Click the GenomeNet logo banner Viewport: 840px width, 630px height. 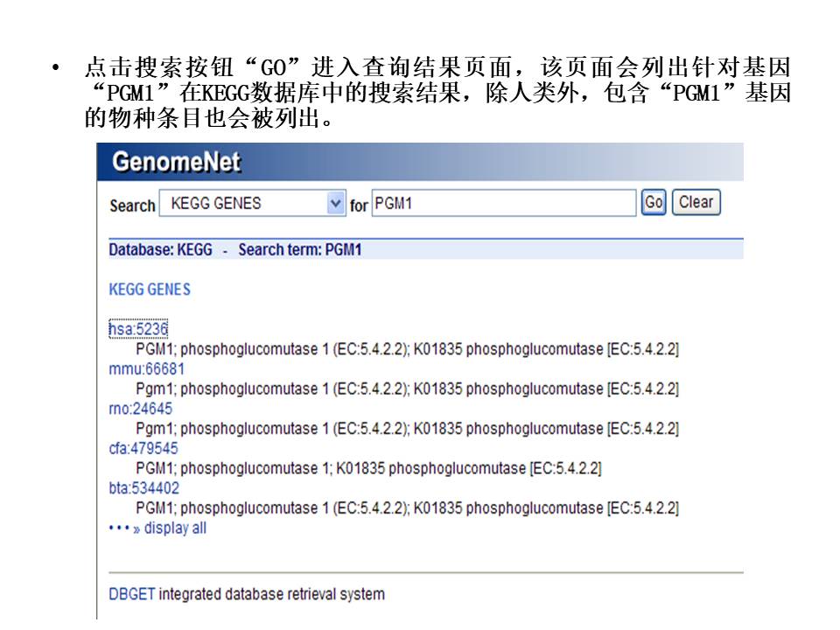tap(176, 163)
